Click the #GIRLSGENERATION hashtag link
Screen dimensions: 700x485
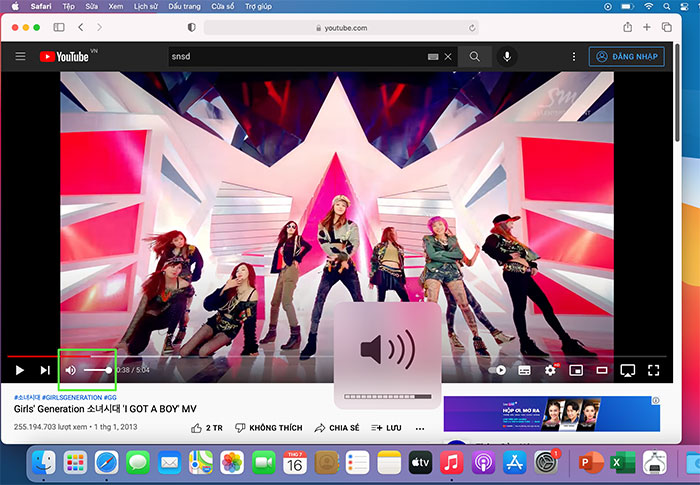(x=72, y=397)
